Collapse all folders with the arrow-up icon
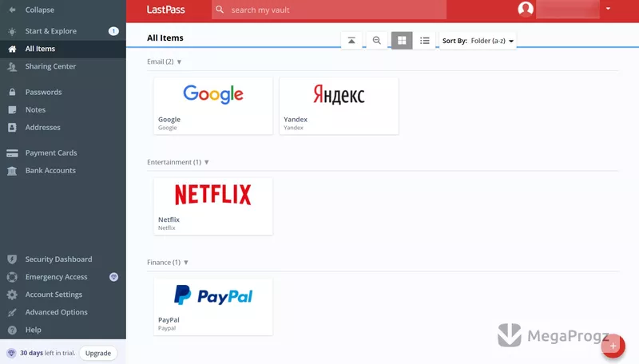The height and width of the screenshot is (364, 639). [351, 40]
